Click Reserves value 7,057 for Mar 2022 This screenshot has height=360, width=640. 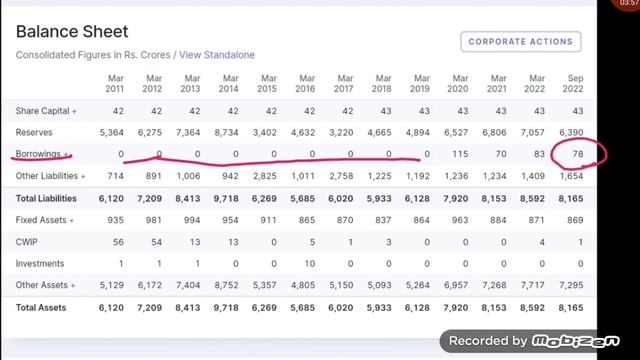533,133
